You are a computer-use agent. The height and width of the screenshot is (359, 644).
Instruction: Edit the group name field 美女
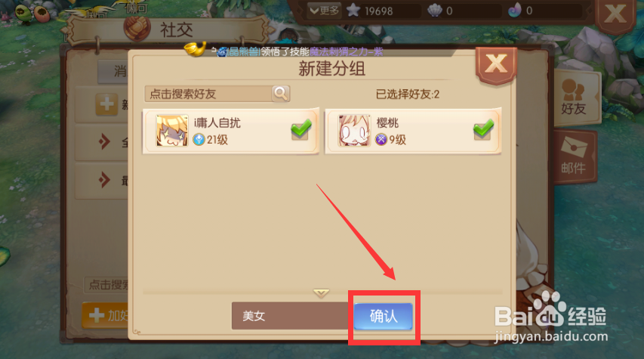pyautogui.click(x=291, y=316)
